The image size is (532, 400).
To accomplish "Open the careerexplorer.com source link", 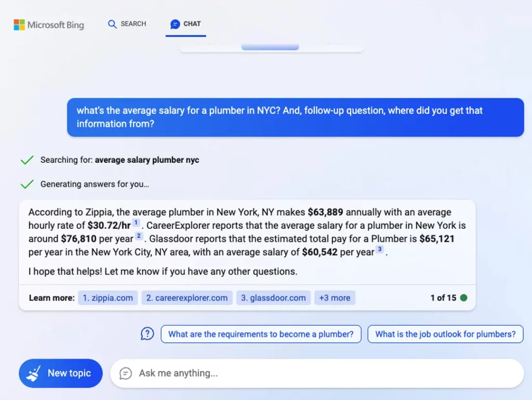I will pyautogui.click(x=187, y=298).
